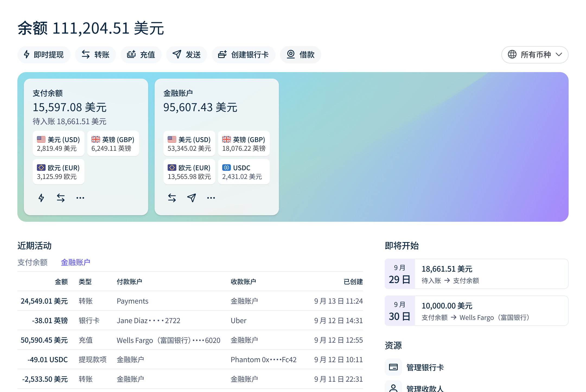Select USDC balance tile in 金融账户
The height and width of the screenshot is (392, 586).
click(x=244, y=172)
